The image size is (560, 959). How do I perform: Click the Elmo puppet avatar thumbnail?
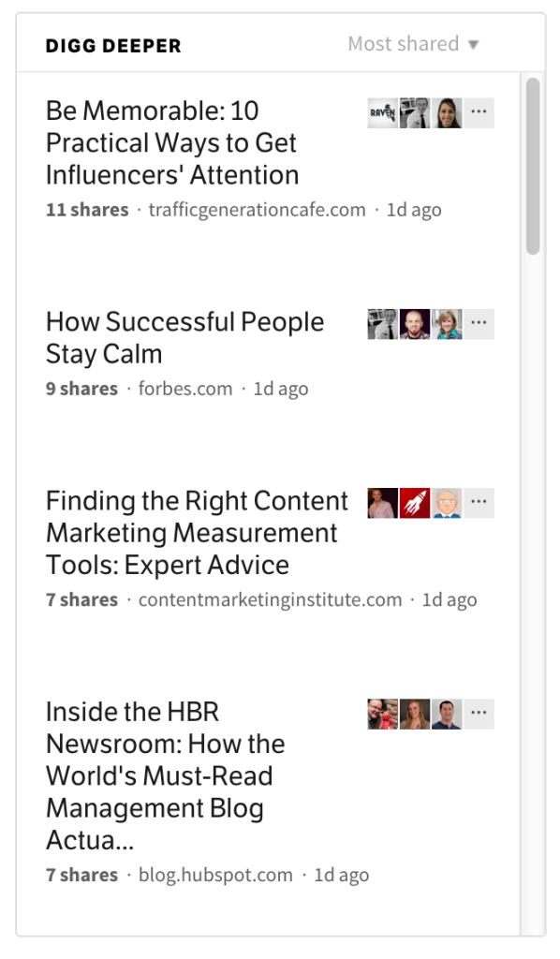(x=383, y=715)
